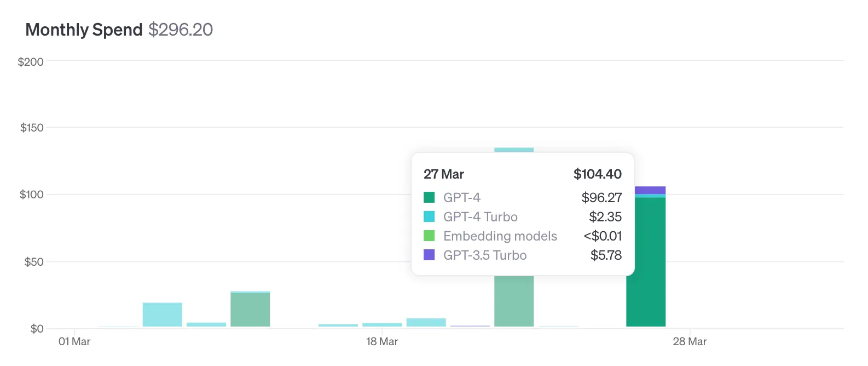868x366 pixels.
Task: Click the tallest bar's faded green portion below the tooltip
Action: (x=514, y=301)
